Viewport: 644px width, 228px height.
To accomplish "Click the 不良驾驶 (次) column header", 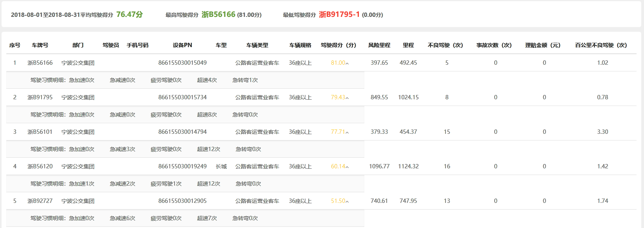I will [445, 45].
